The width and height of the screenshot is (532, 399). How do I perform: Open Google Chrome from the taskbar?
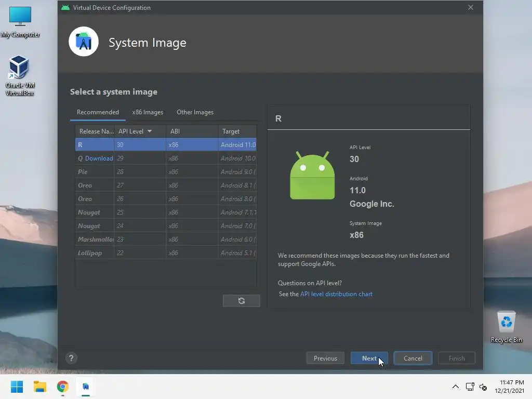[63, 387]
